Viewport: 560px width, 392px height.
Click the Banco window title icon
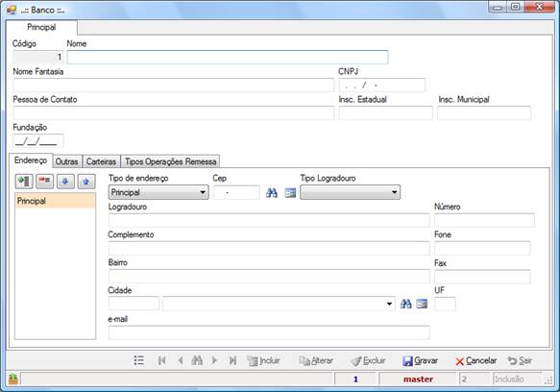point(12,10)
